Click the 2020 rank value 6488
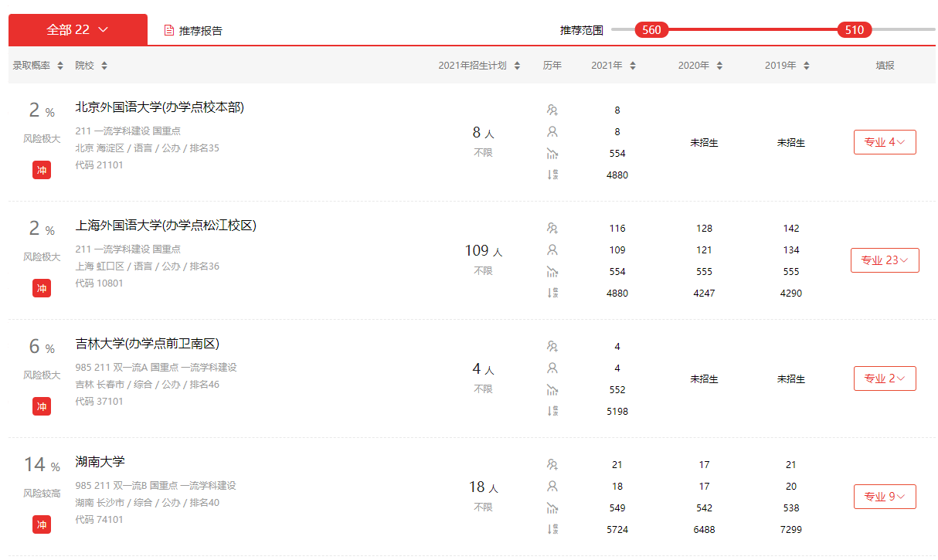 click(704, 530)
